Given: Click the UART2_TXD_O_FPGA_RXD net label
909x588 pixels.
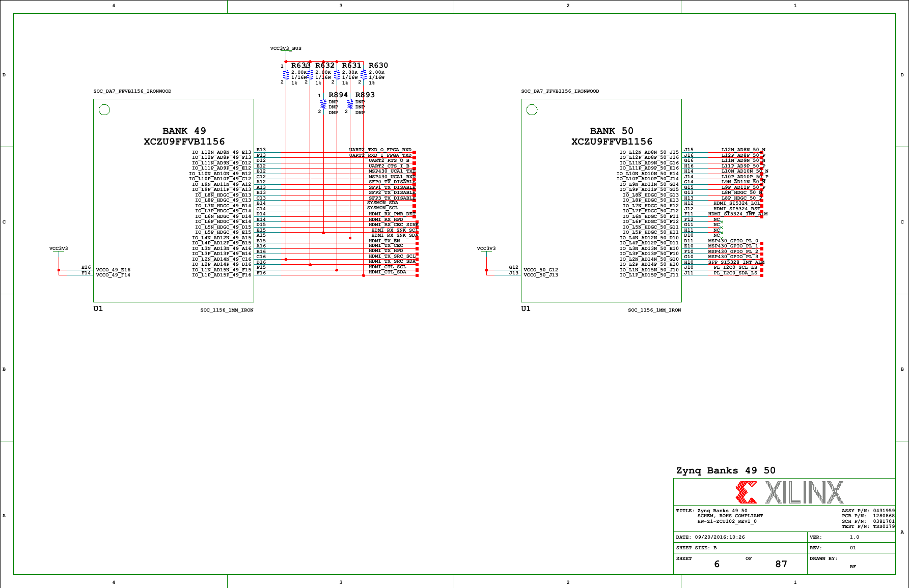Looking at the screenshot, I should click(380, 150).
